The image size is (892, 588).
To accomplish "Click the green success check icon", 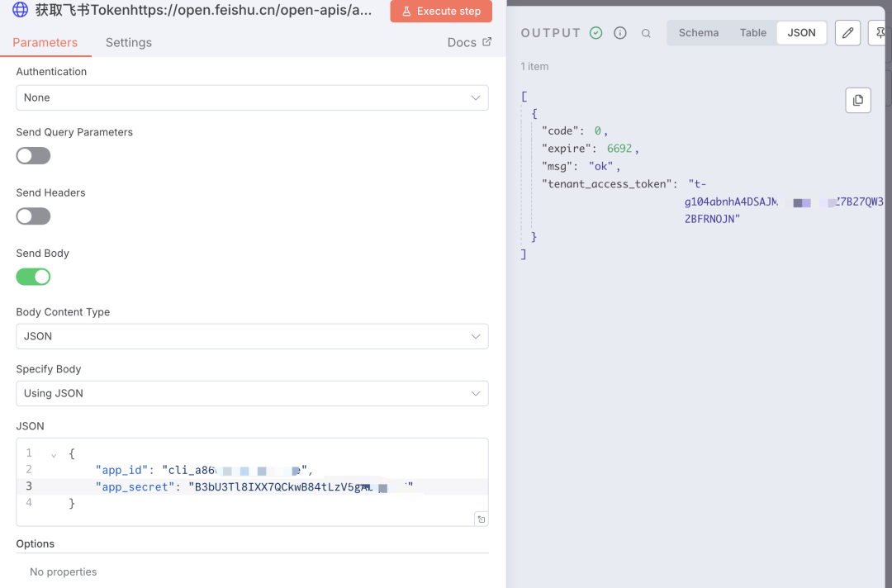I will click(596, 33).
